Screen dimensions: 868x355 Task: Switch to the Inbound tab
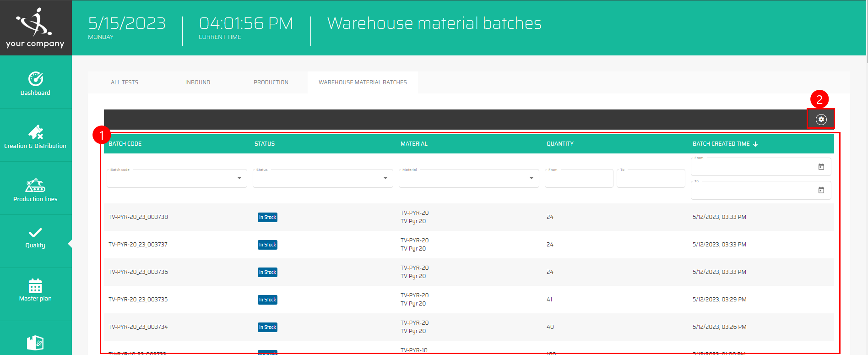tap(198, 82)
